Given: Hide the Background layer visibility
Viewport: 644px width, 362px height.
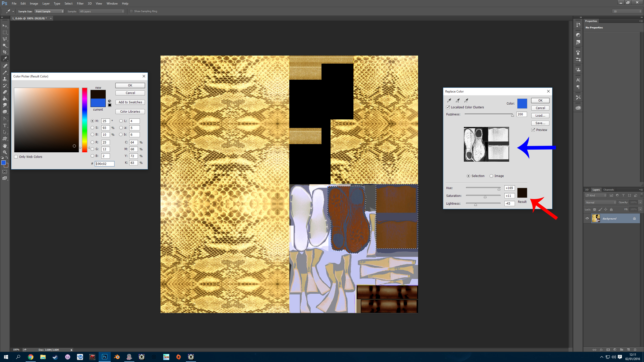Looking at the screenshot, I should click(x=587, y=218).
